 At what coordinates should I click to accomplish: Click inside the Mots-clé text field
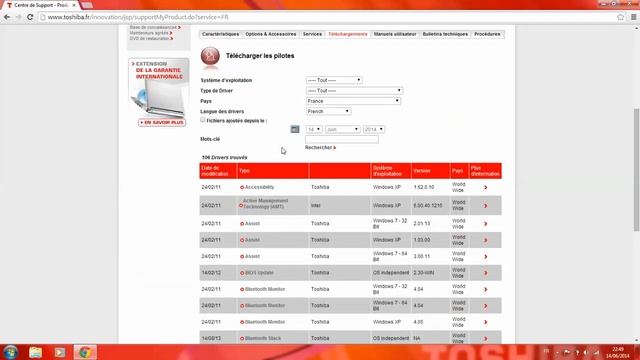(x=342, y=139)
